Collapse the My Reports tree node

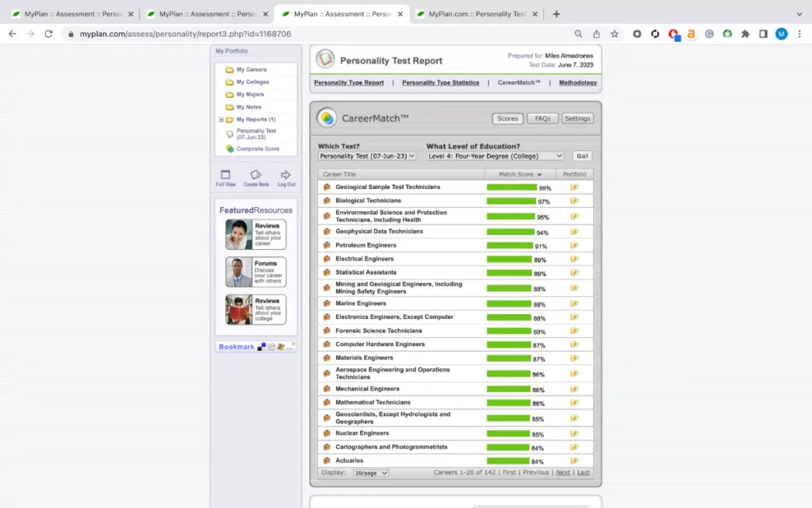221,120
